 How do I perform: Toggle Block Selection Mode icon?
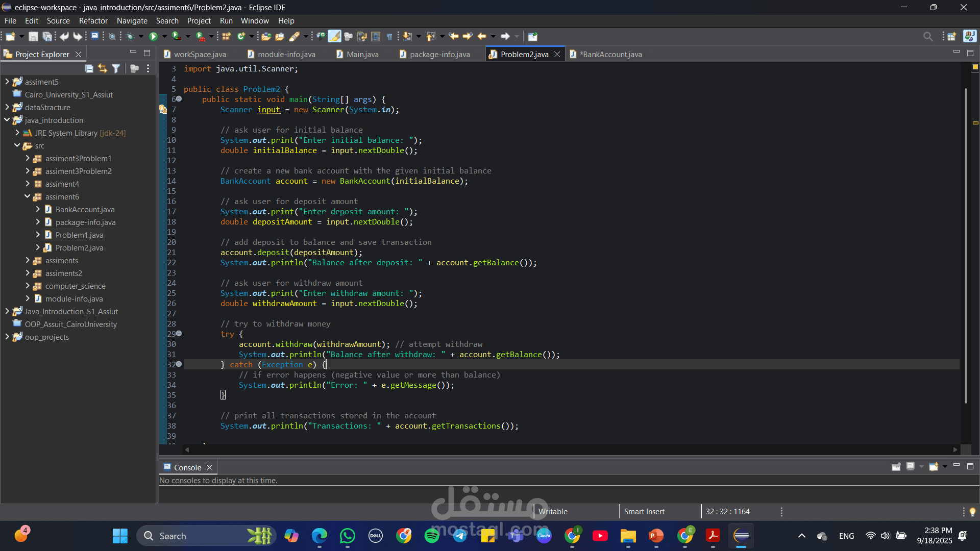coord(376,36)
